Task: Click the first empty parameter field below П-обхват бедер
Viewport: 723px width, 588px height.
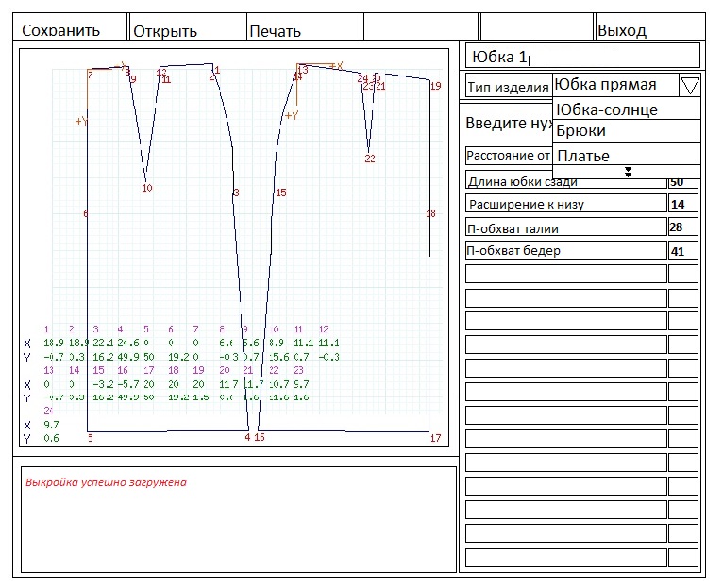Action: pos(566,275)
